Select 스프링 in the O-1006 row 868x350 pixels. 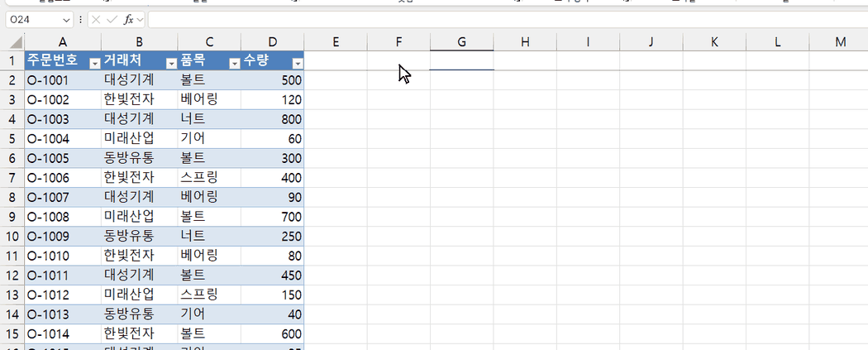tap(209, 178)
